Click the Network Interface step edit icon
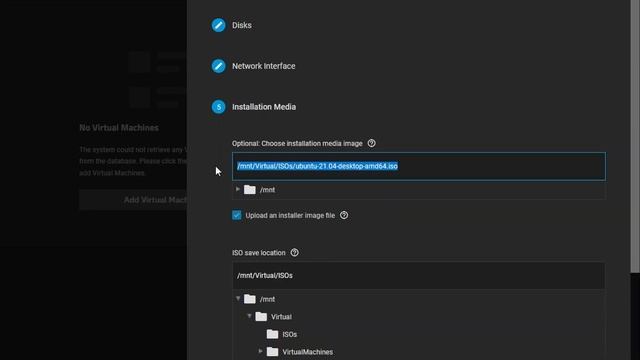Screen dimensions: 640x360 click(x=218, y=66)
